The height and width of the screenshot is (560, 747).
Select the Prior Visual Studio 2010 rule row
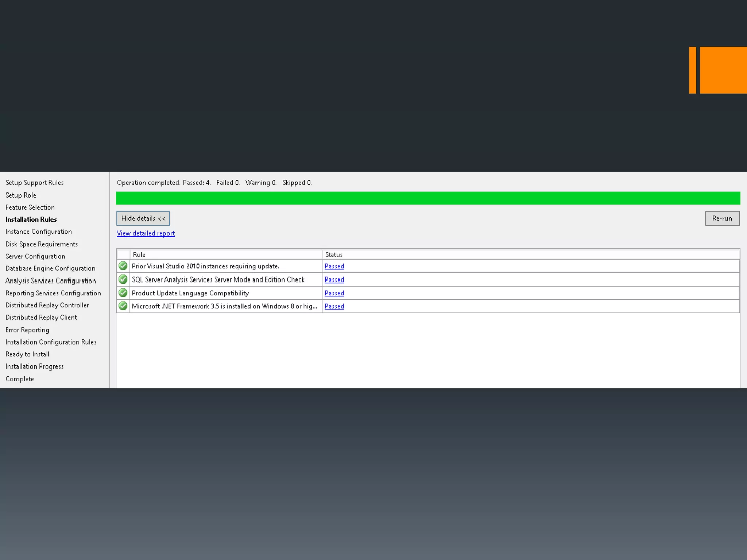click(205, 266)
